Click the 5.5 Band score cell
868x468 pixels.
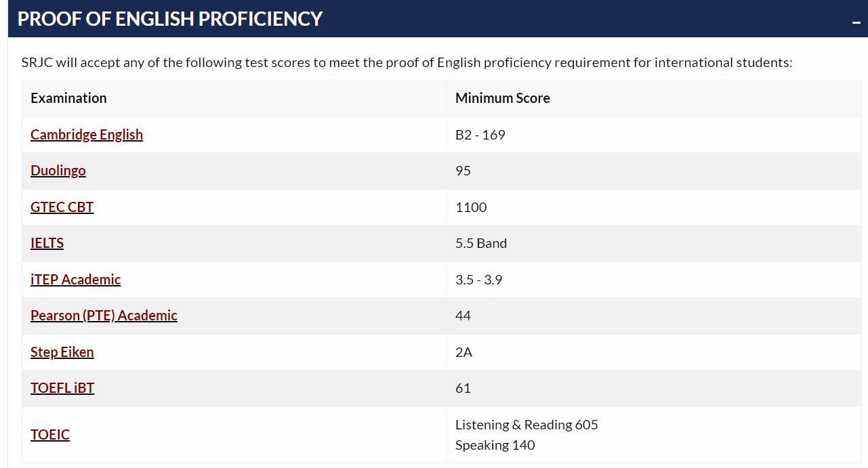tap(481, 243)
